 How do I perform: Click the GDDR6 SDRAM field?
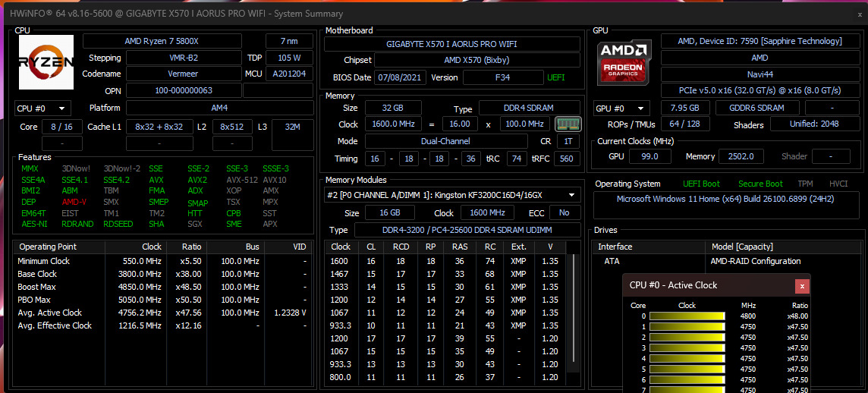(757, 108)
